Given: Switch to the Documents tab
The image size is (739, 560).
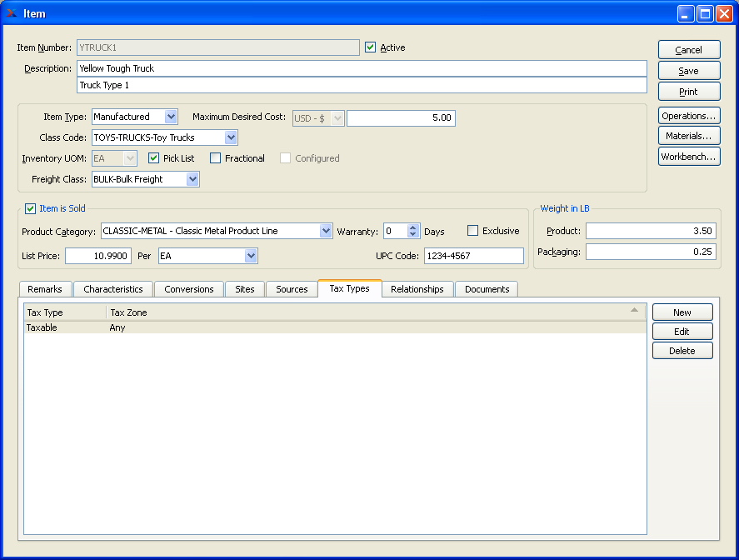Looking at the screenshot, I should point(487,289).
